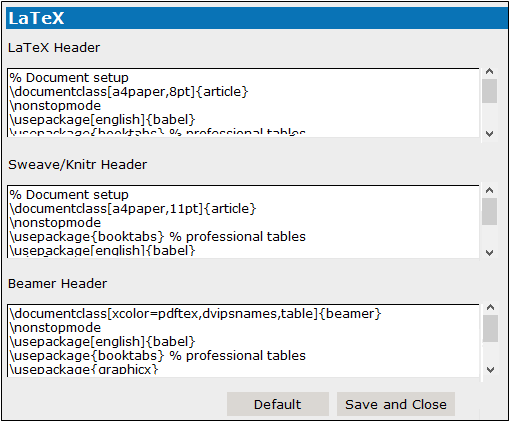Click the Beamer Header scrollbar thumb
This screenshot has height=422, width=510.
490,329
